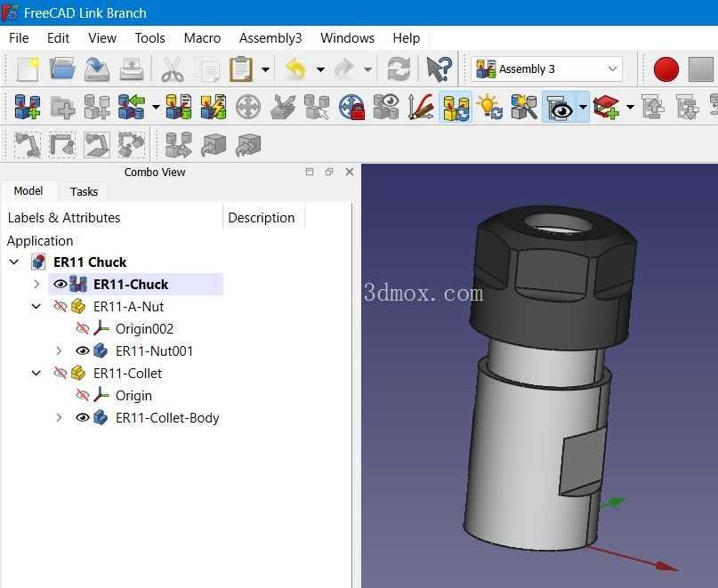Image resolution: width=718 pixels, height=588 pixels.
Task: Open dropdown beside the add workplane icon
Action: tap(631, 107)
